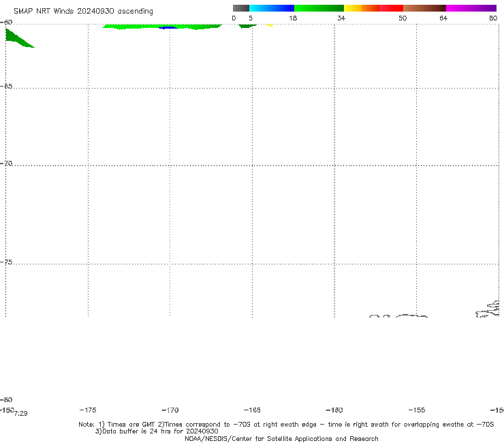
Task: Pick the magenta-purple segment of the color bar
Action: (x=471, y=8)
